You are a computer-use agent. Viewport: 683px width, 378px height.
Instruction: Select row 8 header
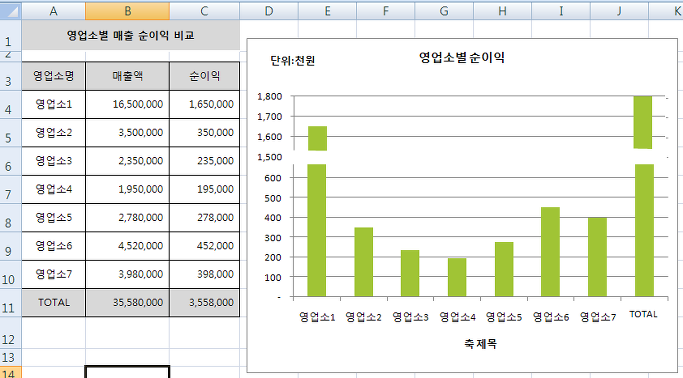pyautogui.click(x=10, y=218)
